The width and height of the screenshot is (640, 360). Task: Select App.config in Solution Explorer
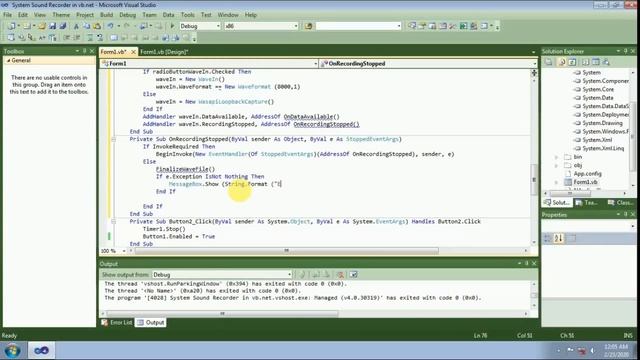(587, 173)
